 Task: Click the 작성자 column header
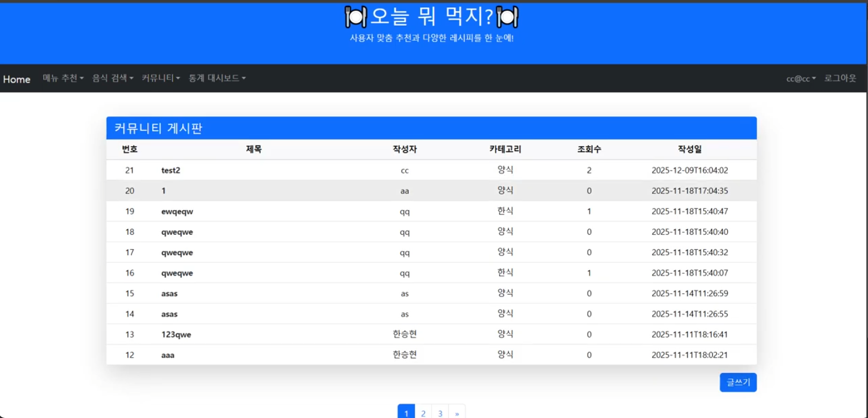(405, 150)
